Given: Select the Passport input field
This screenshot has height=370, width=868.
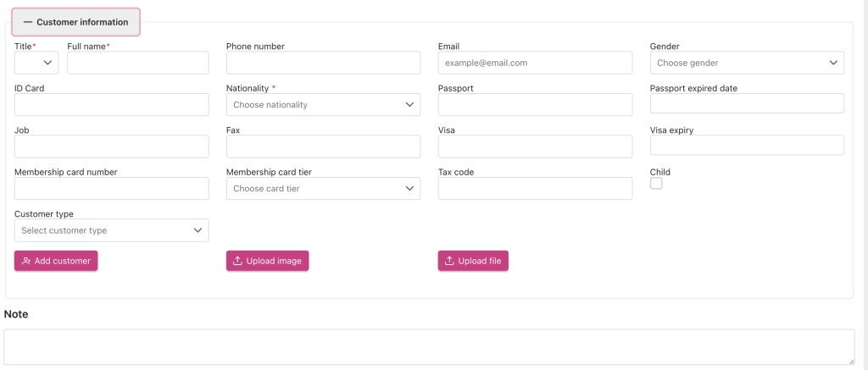Looking at the screenshot, I should [535, 105].
